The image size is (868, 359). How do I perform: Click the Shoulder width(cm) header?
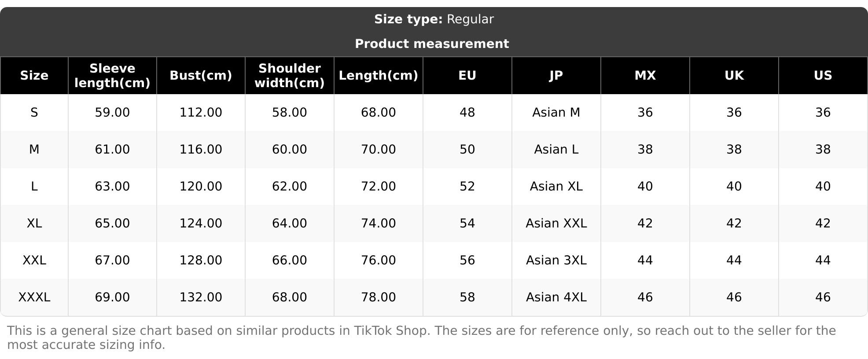(x=290, y=76)
